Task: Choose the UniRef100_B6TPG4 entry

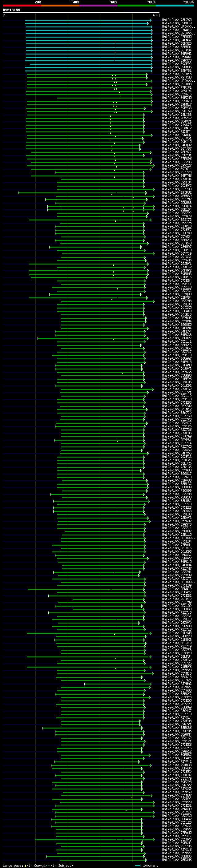Action: pyautogui.click(x=177, y=50)
